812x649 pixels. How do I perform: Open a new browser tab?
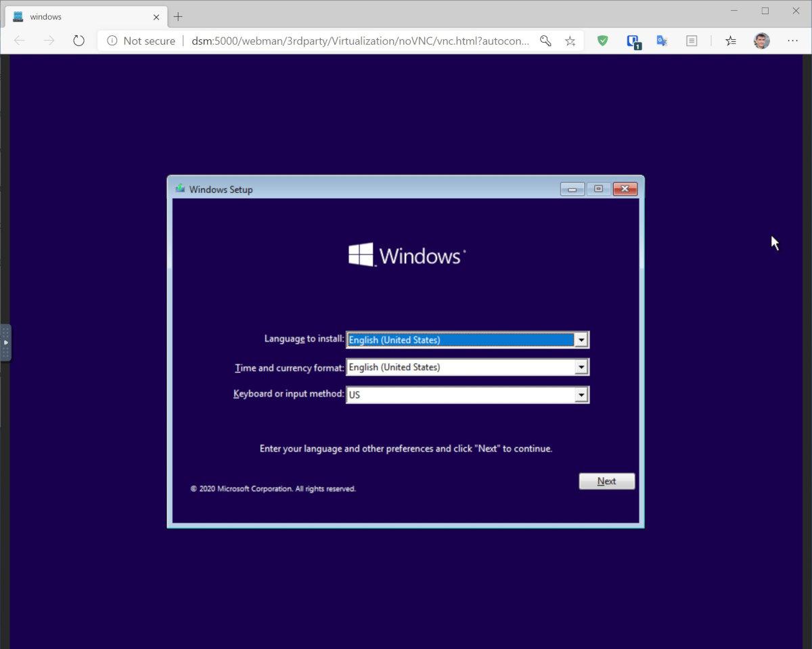tap(178, 16)
